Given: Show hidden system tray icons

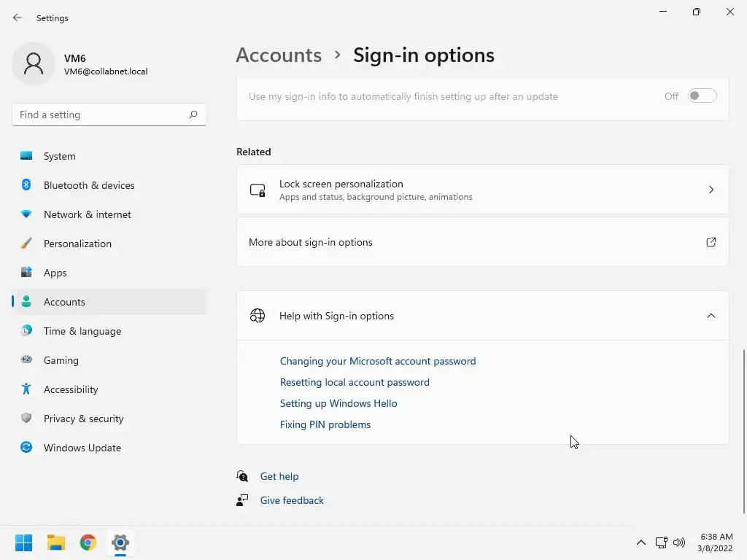Looking at the screenshot, I should pos(640,542).
